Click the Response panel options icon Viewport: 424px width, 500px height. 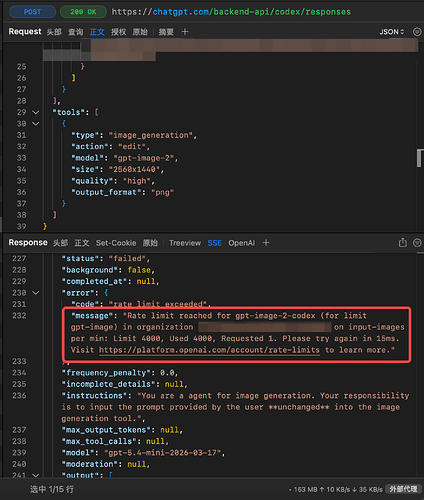[x=417, y=243]
